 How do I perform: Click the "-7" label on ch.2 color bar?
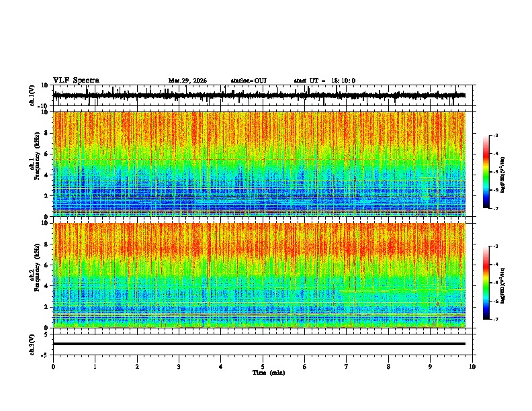496,319
